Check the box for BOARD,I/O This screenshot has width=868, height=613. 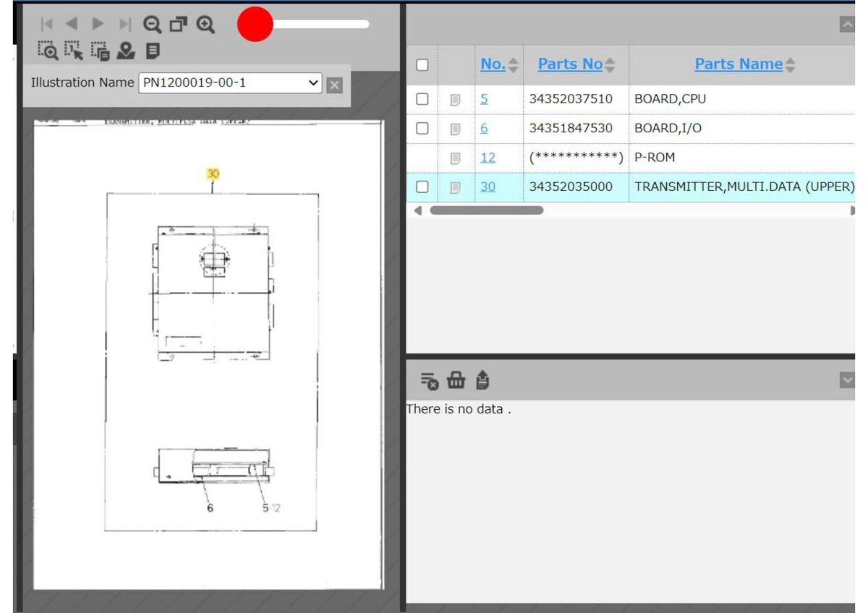click(422, 129)
